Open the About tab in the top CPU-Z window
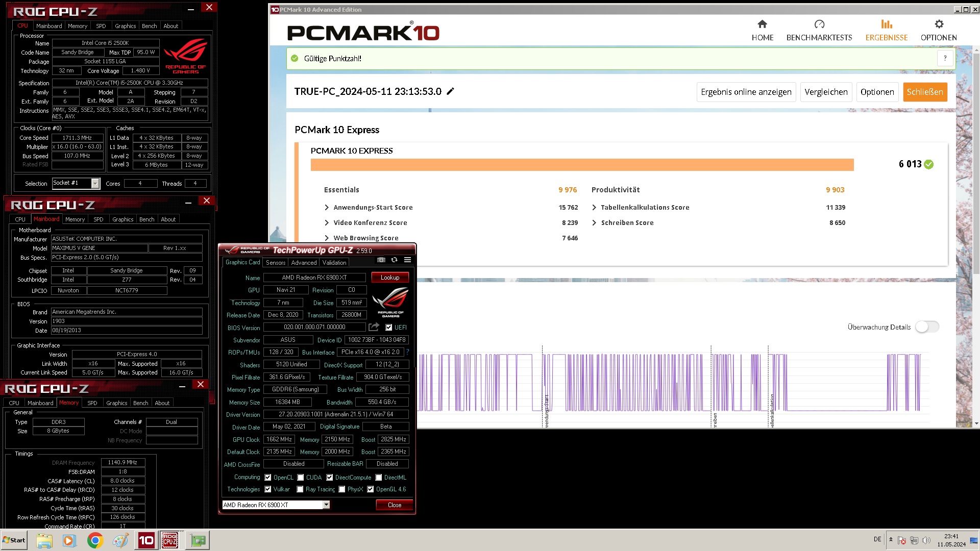This screenshot has height=551, width=980. point(171,26)
